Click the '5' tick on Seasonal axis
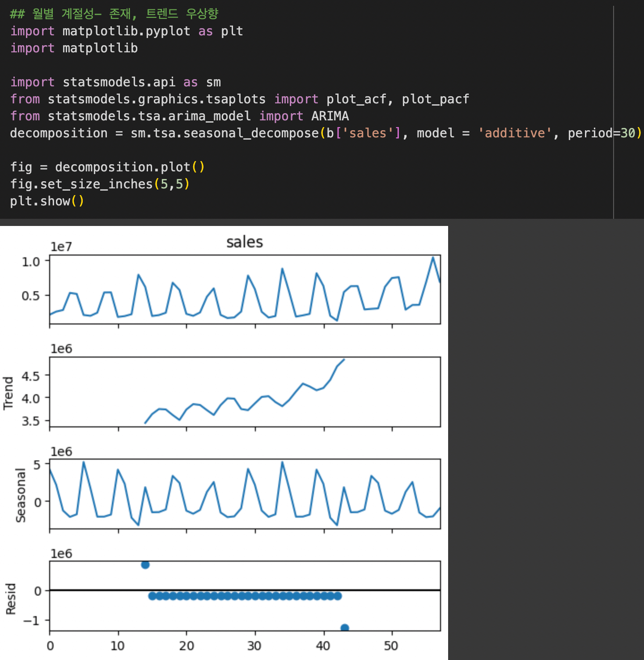644x660 pixels. coord(37,465)
